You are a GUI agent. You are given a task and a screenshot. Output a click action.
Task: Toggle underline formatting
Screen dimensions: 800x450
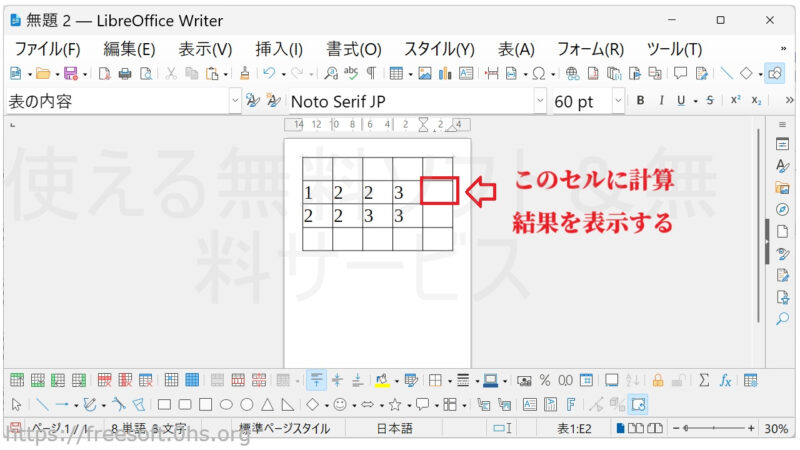pyautogui.click(x=681, y=101)
